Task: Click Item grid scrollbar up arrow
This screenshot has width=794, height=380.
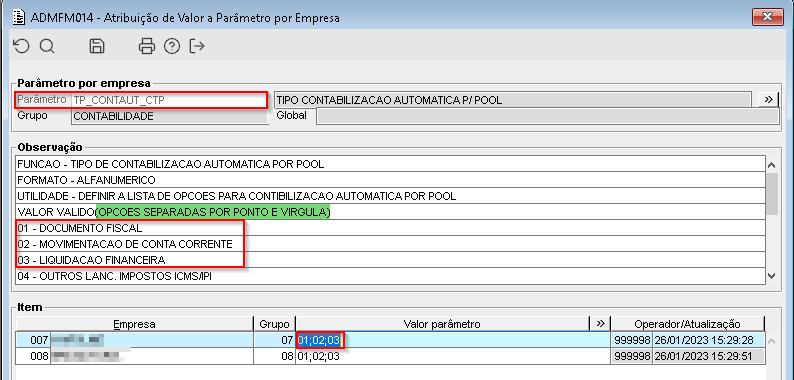Action: click(x=772, y=341)
